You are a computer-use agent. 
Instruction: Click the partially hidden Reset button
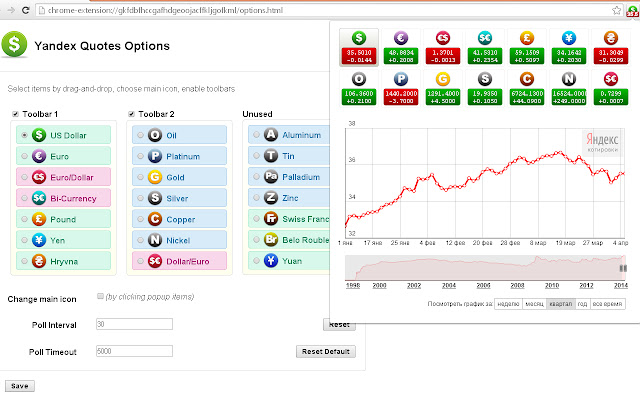(339, 325)
